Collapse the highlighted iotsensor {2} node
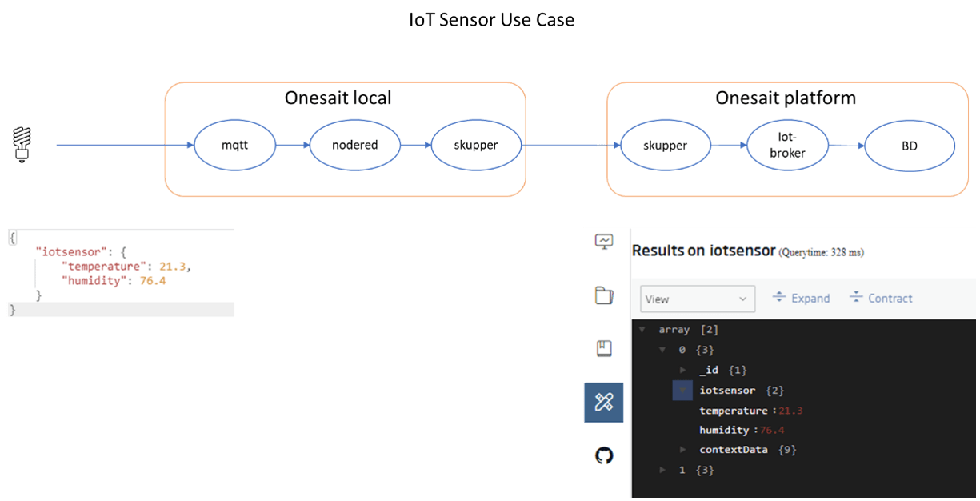This screenshot has width=980, height=501. pyautogui.click(x=682, y=391)
